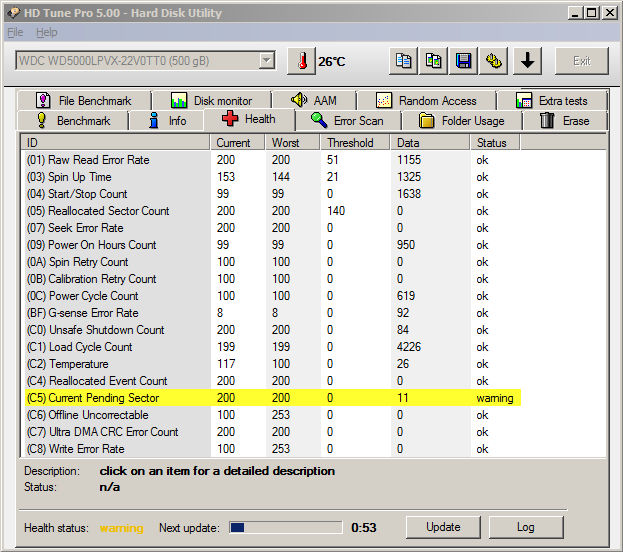Sort by the Current column header

[237, 143]
